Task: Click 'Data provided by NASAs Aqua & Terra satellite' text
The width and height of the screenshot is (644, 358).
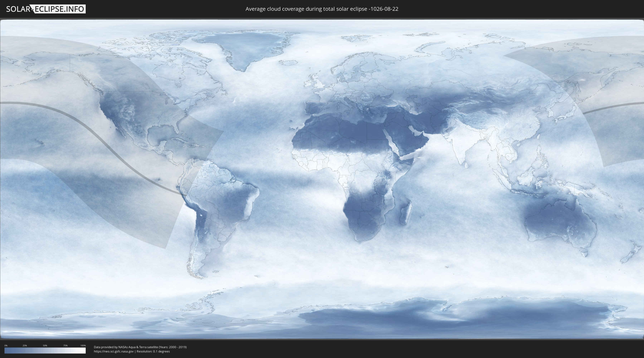Action: [126, 347]
